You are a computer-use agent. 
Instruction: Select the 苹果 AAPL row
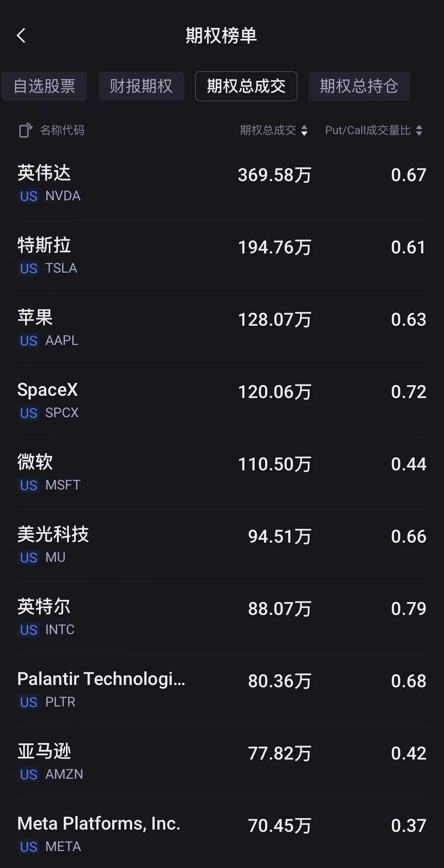[222, 329]
